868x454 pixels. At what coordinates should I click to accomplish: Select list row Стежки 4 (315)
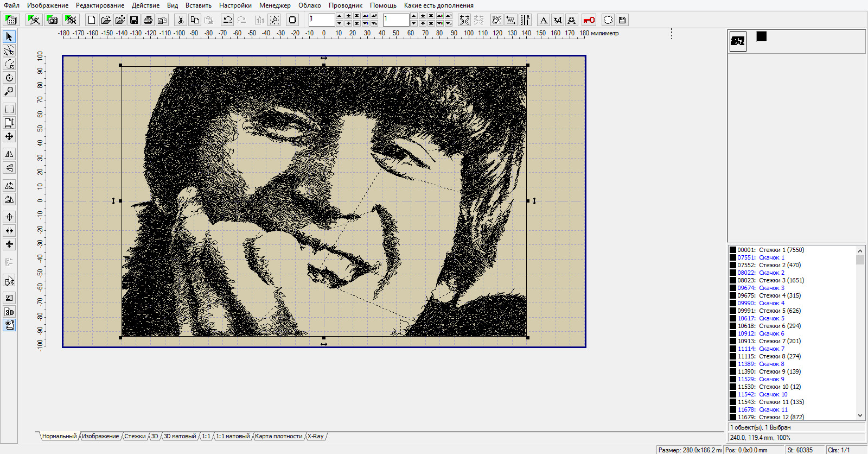coord(792,295)
